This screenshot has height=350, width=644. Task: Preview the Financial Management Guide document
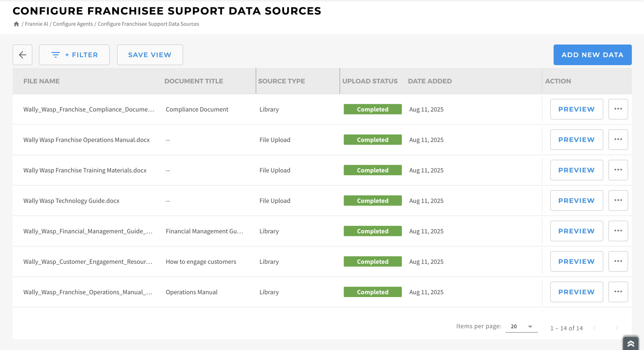tap(576, 231)
